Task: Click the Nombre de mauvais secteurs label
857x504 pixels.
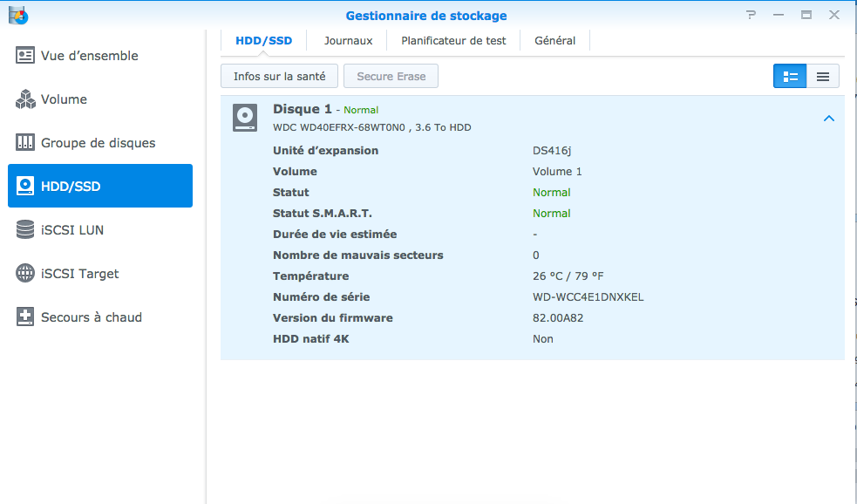Action: 358,255
